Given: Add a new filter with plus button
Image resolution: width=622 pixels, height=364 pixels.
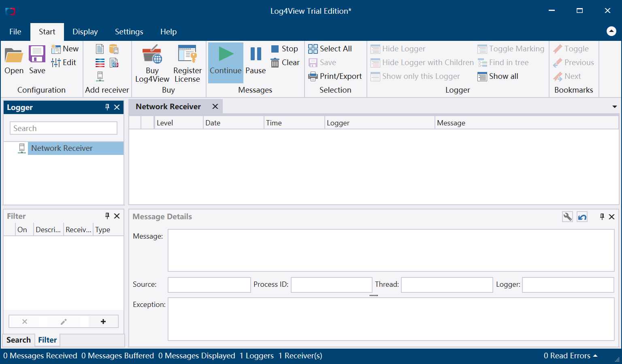Looking at the screenshot, I should point(103,322).
